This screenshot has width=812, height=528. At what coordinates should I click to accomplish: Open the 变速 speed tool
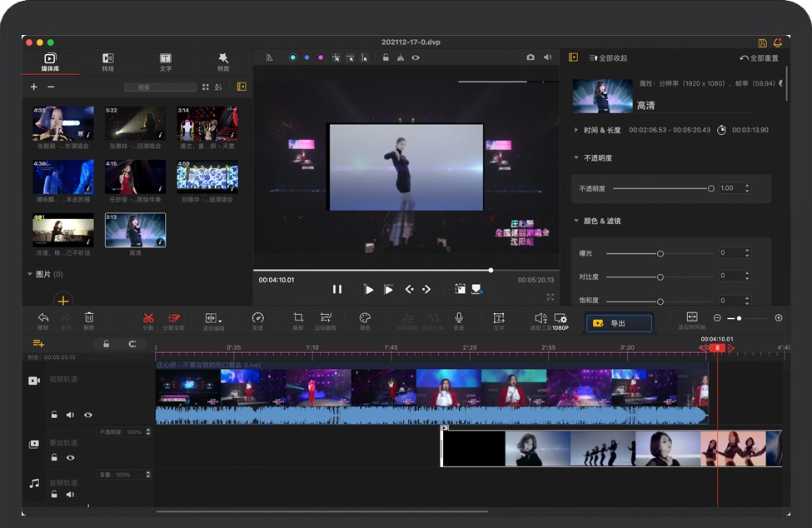tap(257, 318)
